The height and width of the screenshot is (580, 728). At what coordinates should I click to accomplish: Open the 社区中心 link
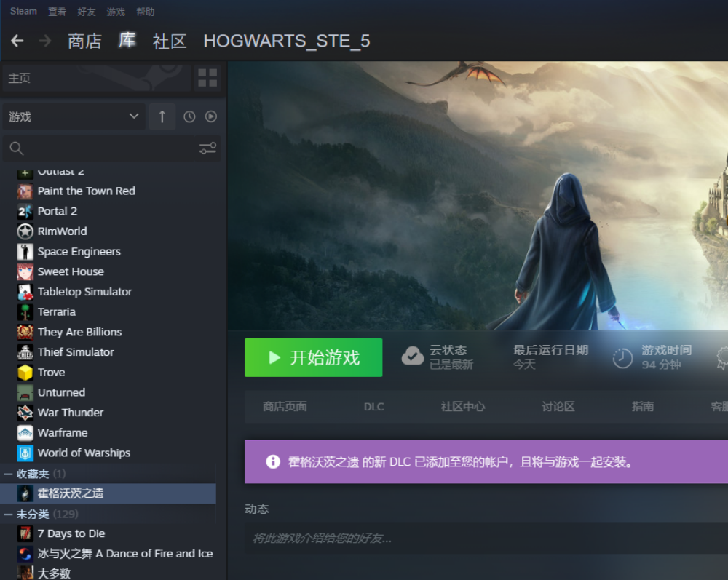(x=462, y=406)
